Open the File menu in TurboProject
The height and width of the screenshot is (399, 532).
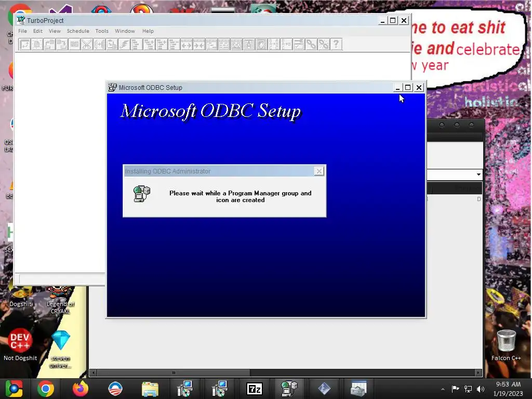22,31
